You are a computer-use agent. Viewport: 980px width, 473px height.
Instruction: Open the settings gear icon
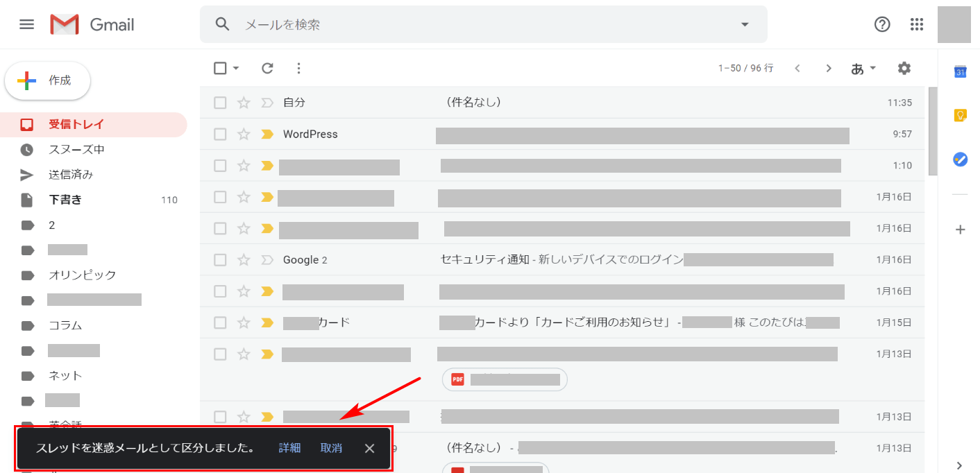point(904,68)
